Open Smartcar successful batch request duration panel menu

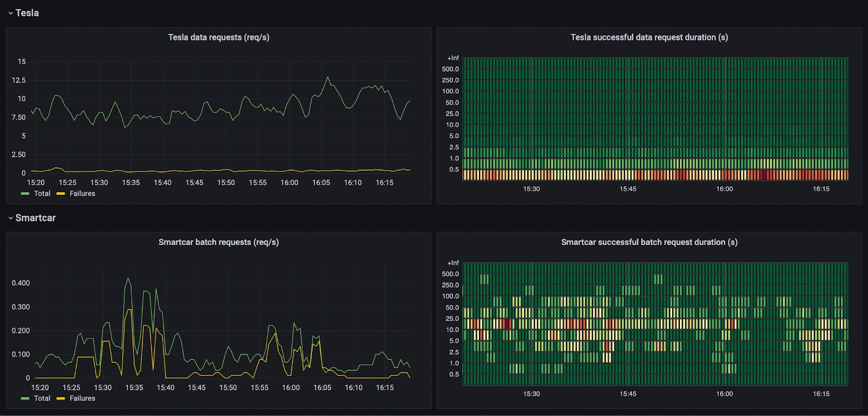click(649, 242)
